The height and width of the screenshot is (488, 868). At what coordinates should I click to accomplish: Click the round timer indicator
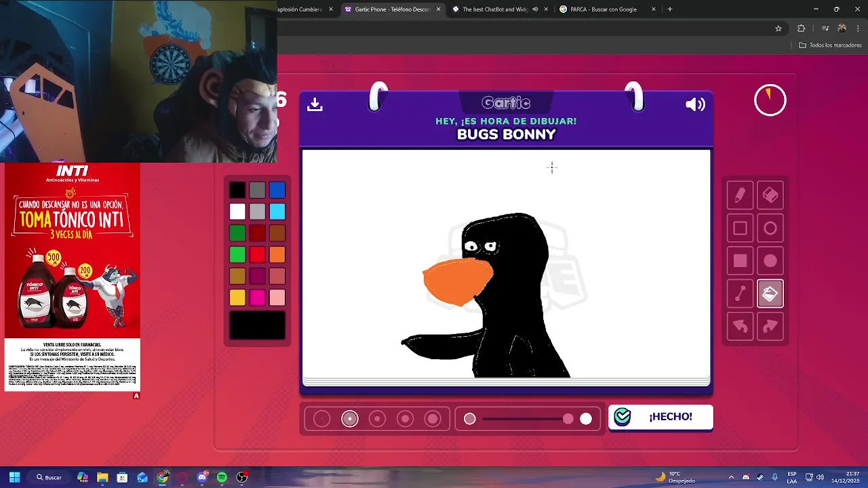pyautogui.click(x=770, y=100)
